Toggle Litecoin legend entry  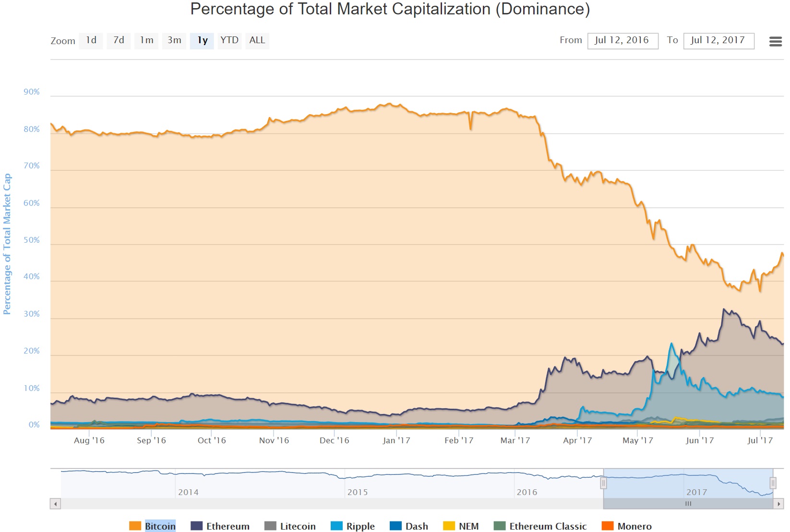pos(298,526)
